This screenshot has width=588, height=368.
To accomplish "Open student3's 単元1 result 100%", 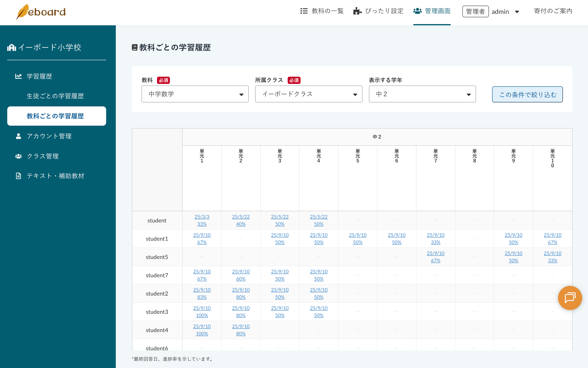I will (x=202, y=312).
